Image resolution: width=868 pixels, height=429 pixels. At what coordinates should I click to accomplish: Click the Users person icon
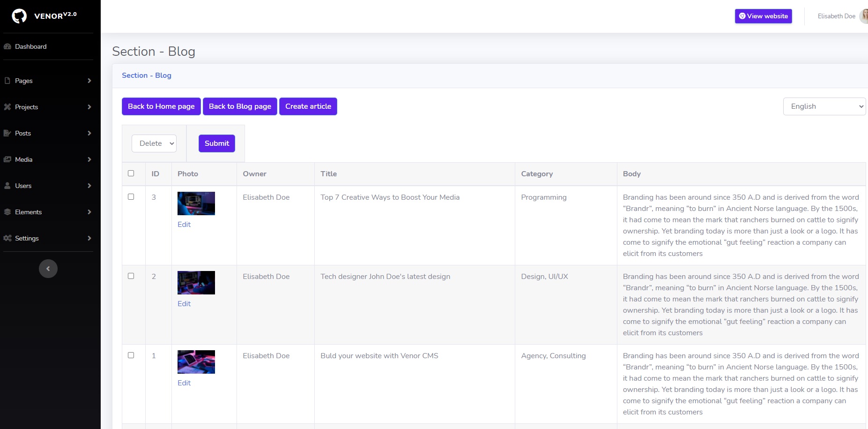point(7,186)
